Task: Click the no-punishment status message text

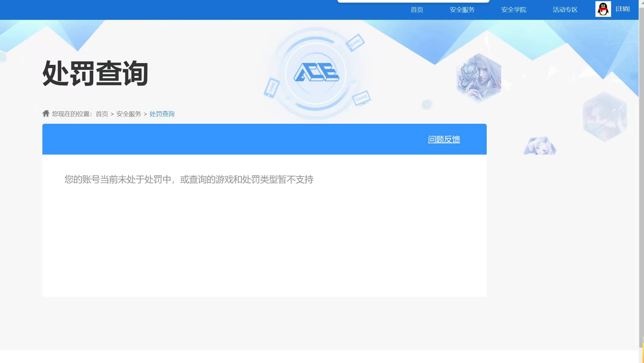Action: [189, 179]
